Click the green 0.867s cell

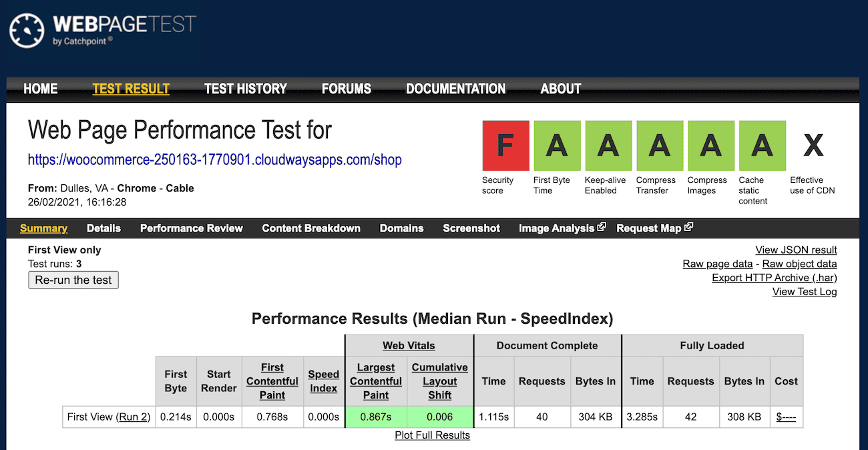click(x=376, y=417)
